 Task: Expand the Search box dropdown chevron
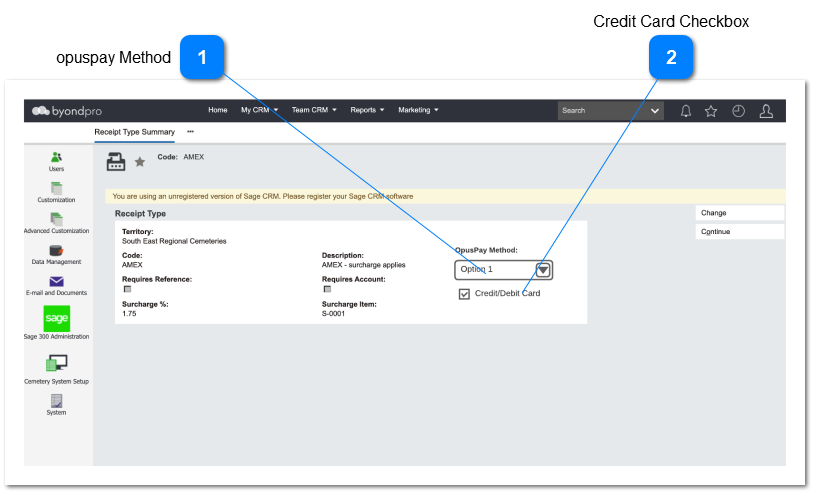tap(655, 111)
